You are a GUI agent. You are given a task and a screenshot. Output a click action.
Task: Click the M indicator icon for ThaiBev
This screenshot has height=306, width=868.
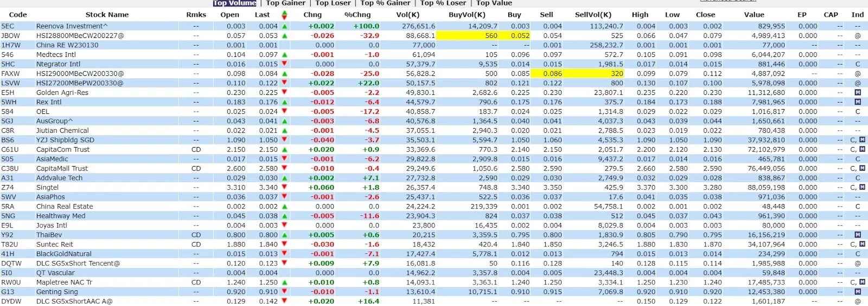tap(858, 235)
